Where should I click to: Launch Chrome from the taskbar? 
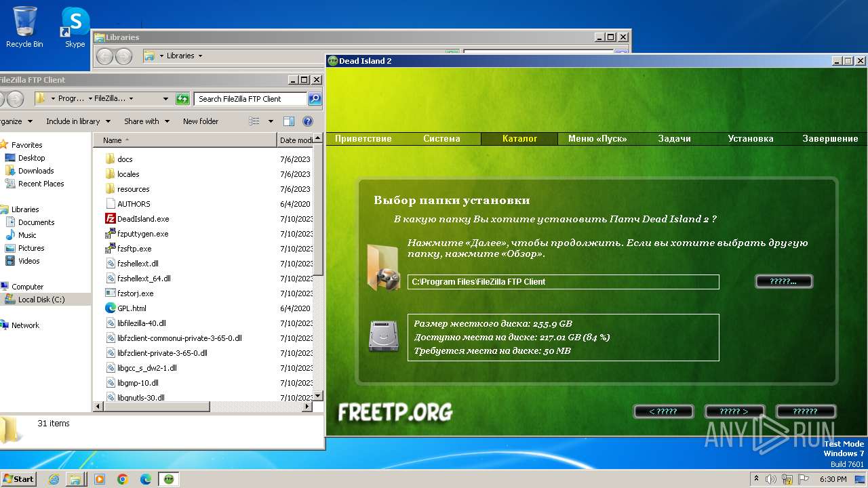tap(123, 479)
